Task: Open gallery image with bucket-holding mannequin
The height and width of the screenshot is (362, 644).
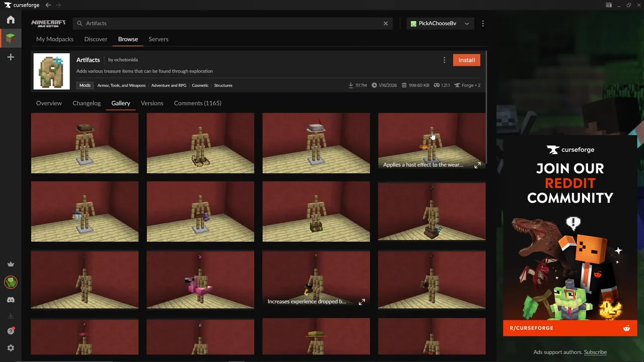Action: (x=85, y=211)
